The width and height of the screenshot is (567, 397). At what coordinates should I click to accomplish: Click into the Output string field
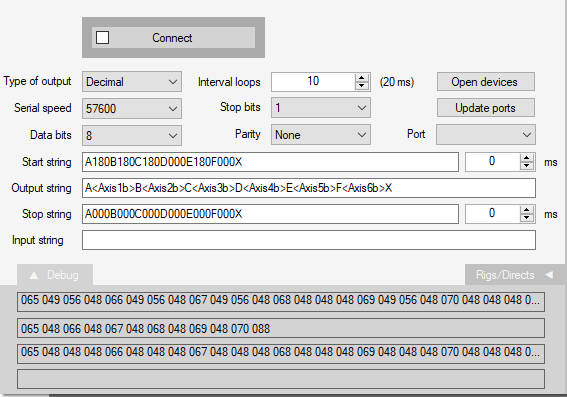pyautogui.click(x=309, y=188)
